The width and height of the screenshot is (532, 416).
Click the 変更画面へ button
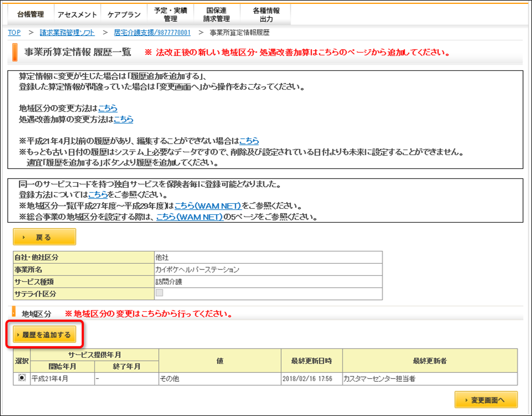click(486, 400)
